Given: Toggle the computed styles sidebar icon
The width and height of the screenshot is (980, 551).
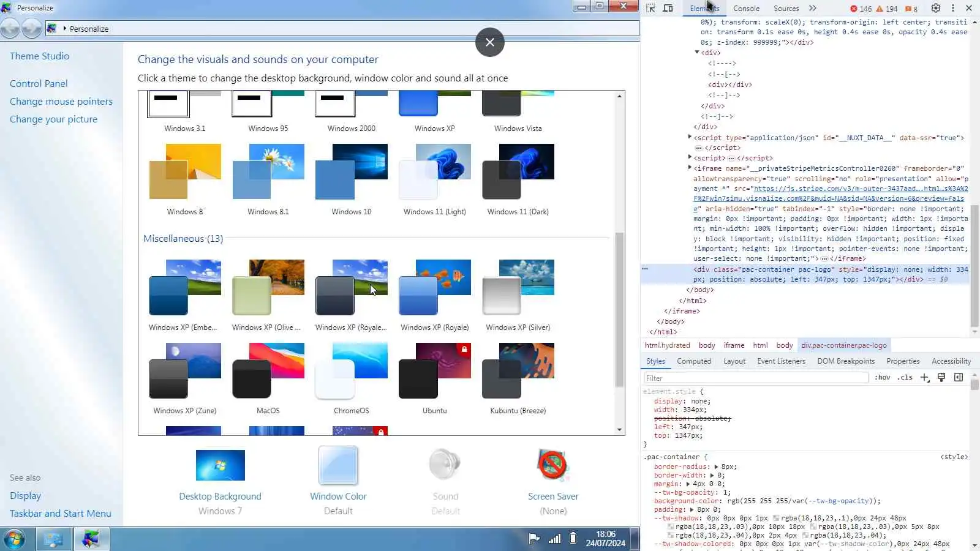Looking at the screenshot, I should [959, 377].
